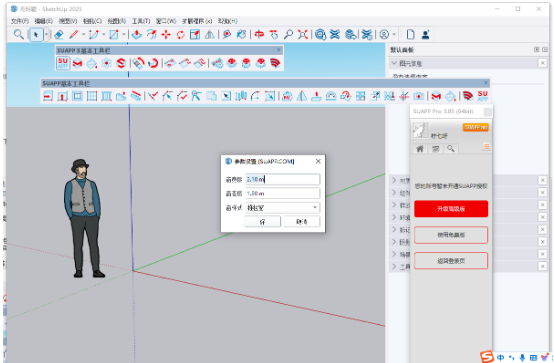Screen dimensions: 554x363
Task: Choose the red Pencil line tool
Action: 74,35
